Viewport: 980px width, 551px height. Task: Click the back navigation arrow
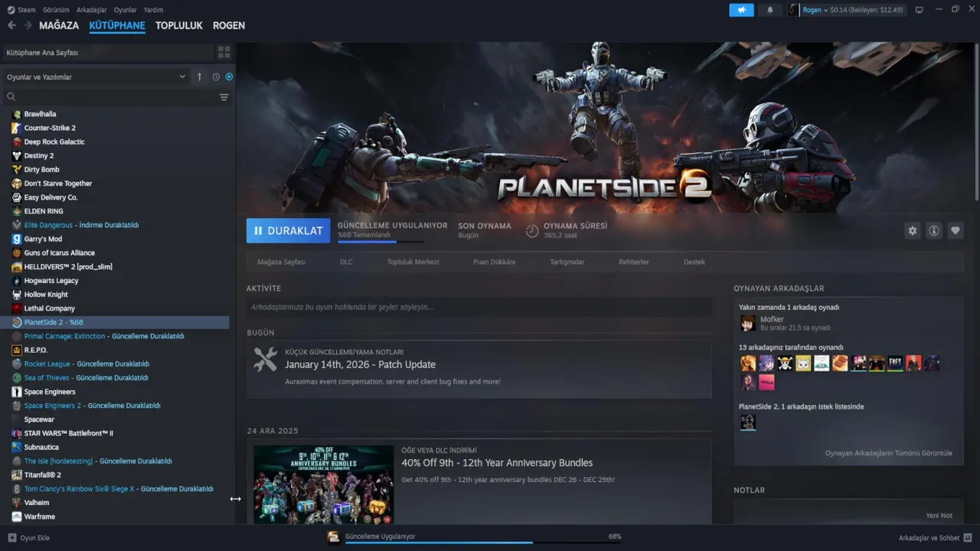click(11, 25)
